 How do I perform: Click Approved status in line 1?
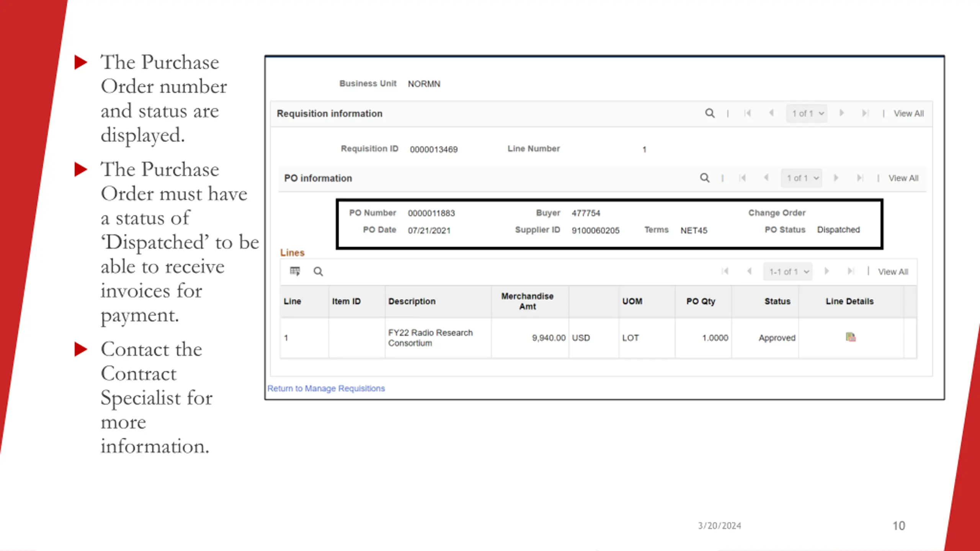(x=777, y=338)
